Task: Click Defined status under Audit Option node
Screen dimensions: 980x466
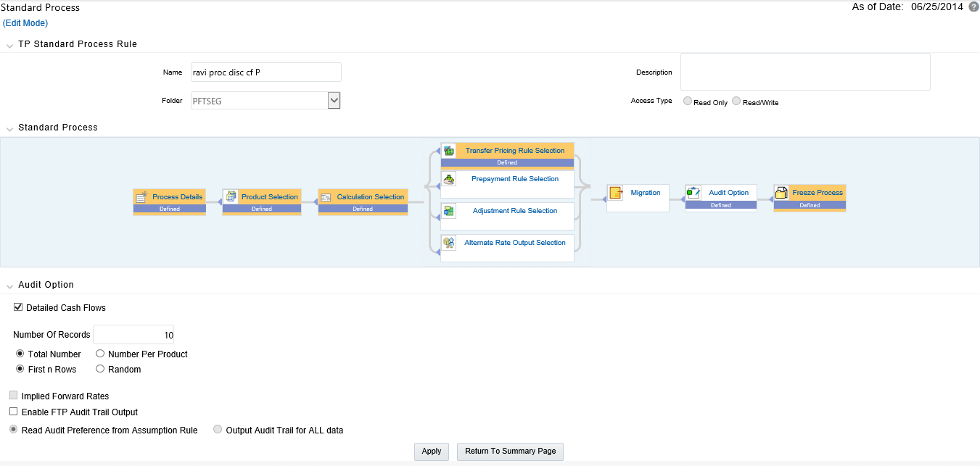Action: [721, 205]
